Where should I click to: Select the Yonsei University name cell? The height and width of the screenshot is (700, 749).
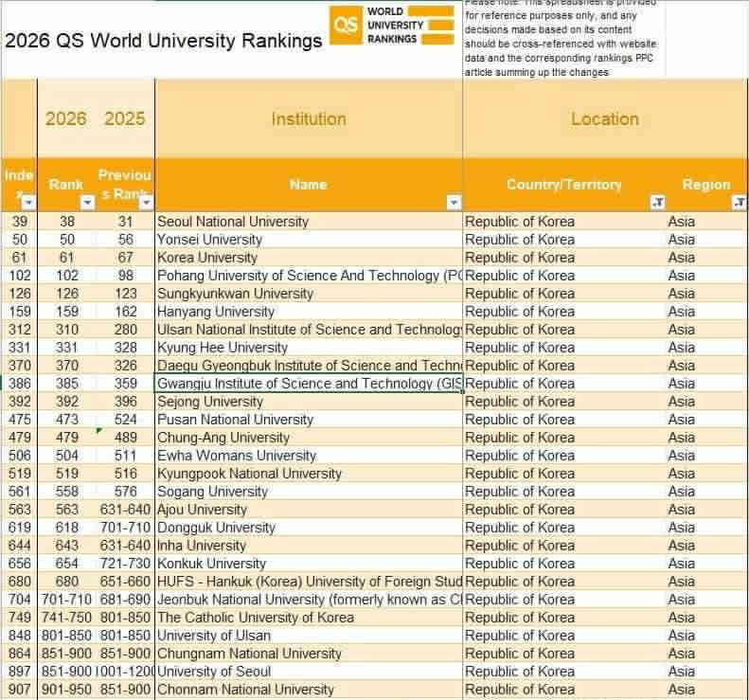pos(209,240)
